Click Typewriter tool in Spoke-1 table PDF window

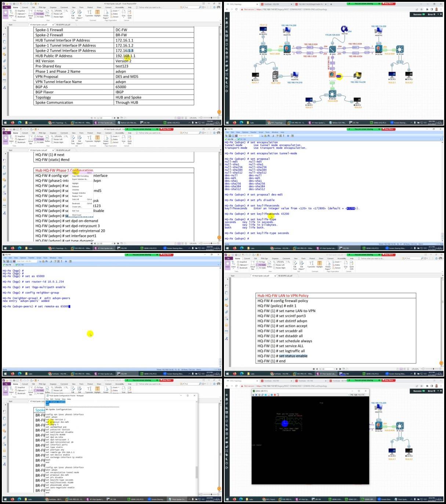pos(89,13)
